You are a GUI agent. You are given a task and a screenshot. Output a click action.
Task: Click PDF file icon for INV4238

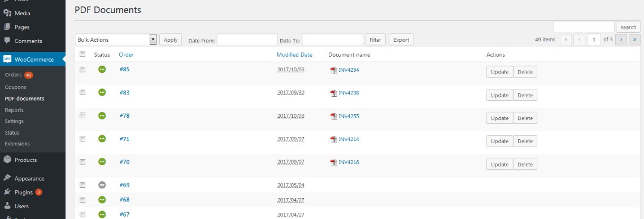point(333,93)
